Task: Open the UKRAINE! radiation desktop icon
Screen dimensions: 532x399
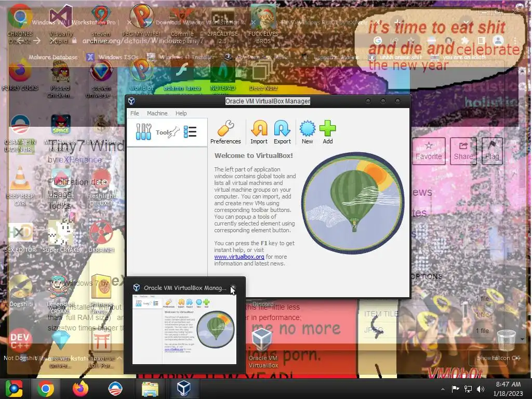Action: 101,236
